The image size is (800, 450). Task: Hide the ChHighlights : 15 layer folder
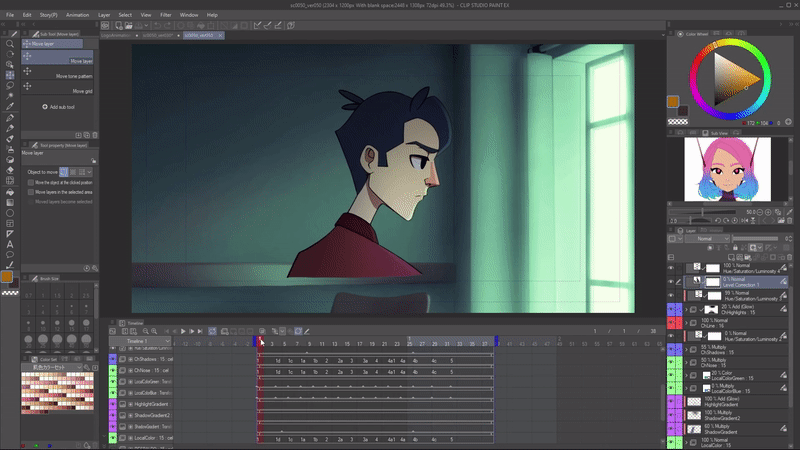coord(671,309)
